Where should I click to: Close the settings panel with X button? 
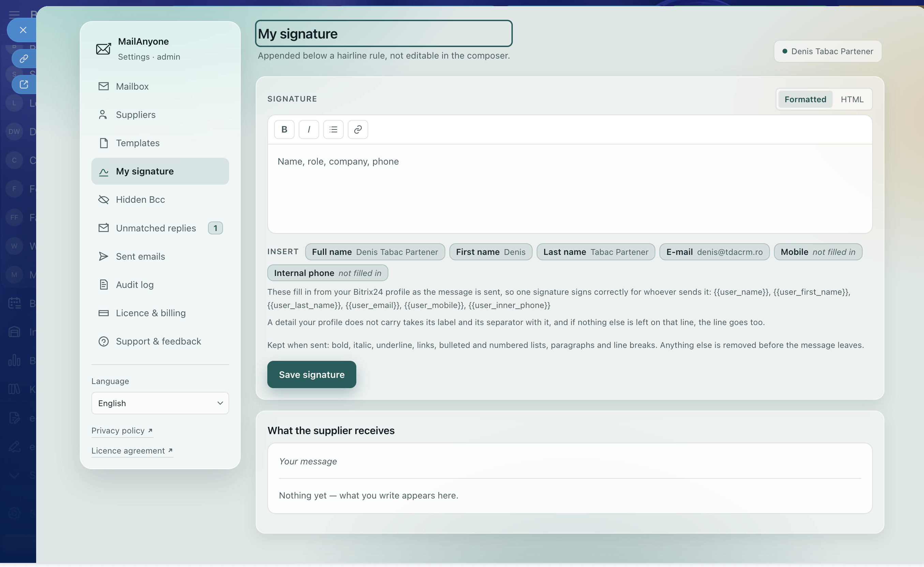23,30
